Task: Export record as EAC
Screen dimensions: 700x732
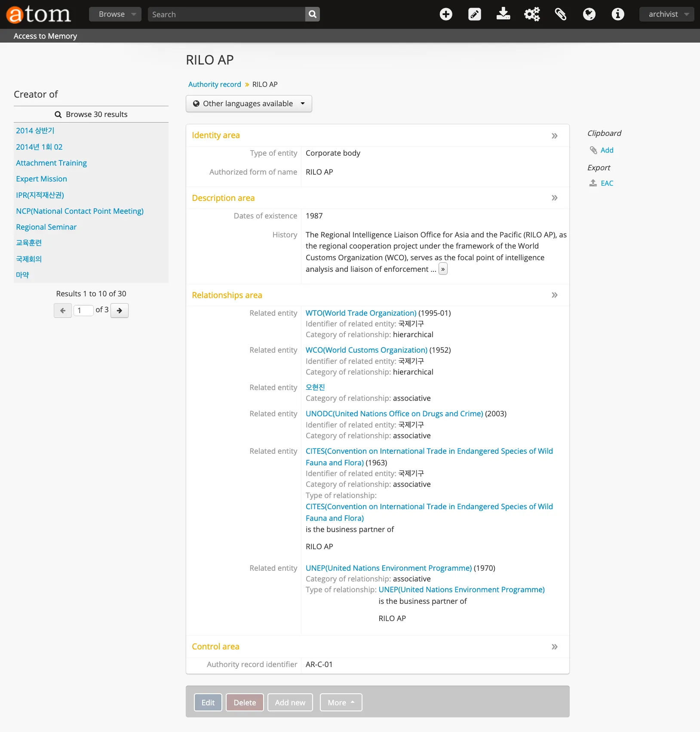Action: point(607,183)
